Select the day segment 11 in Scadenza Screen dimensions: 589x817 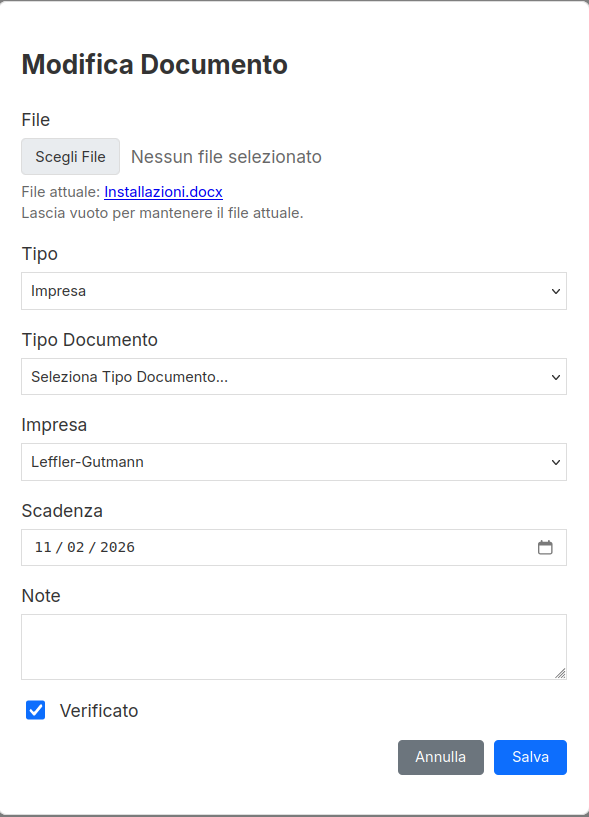point(40,547)
